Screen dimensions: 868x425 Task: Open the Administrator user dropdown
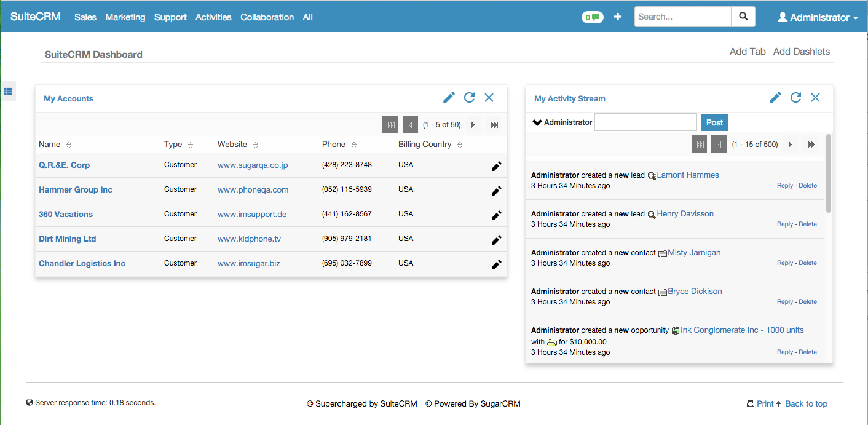[818, 17]
